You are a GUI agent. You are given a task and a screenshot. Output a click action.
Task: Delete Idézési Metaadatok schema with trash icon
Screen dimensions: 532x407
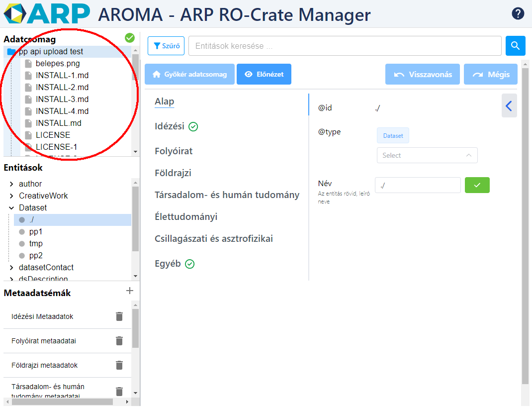[x=119, y=316]
